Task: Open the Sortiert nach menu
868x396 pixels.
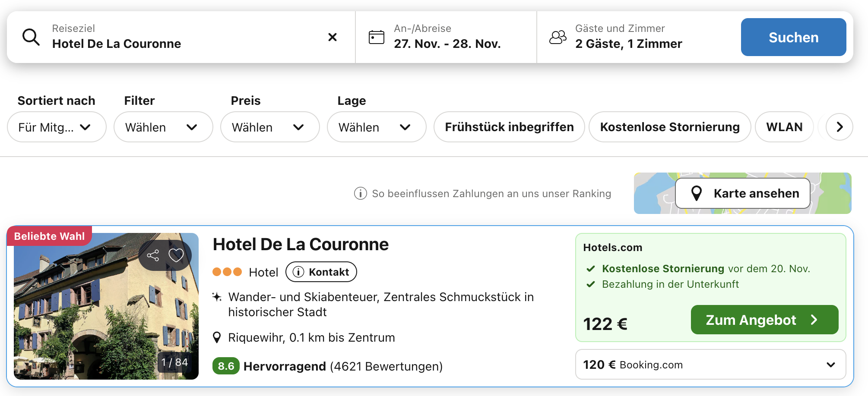Action: click(x=56, y=127)
